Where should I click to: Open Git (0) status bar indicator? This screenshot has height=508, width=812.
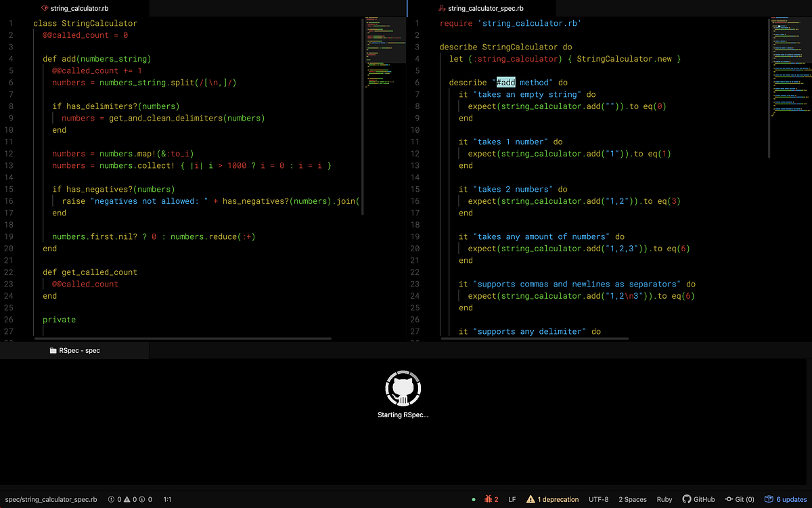(x=740, y=499)
